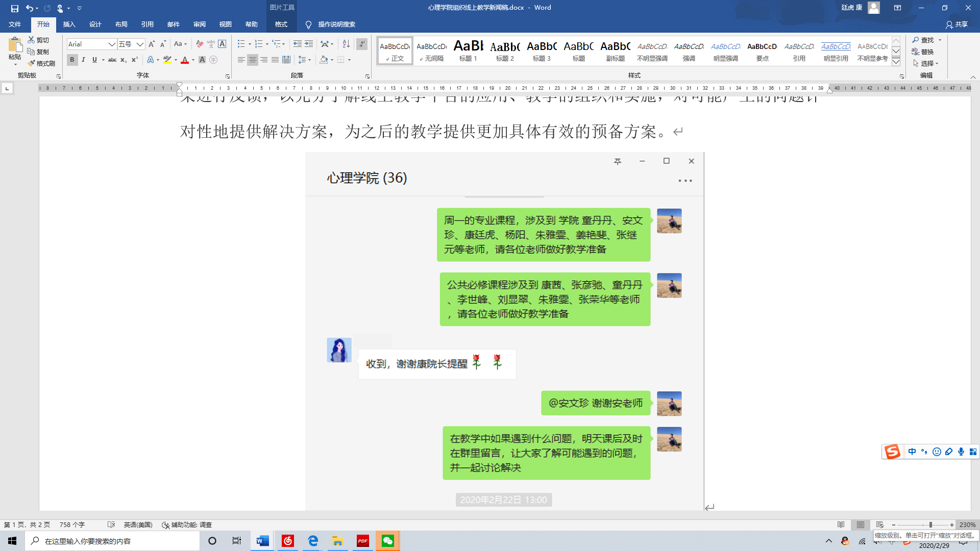Image resolution: width=980 pixels, height=551 pixels.
Task: Apply the 标题 1 heading style
Action: click(x=468, y=51)
